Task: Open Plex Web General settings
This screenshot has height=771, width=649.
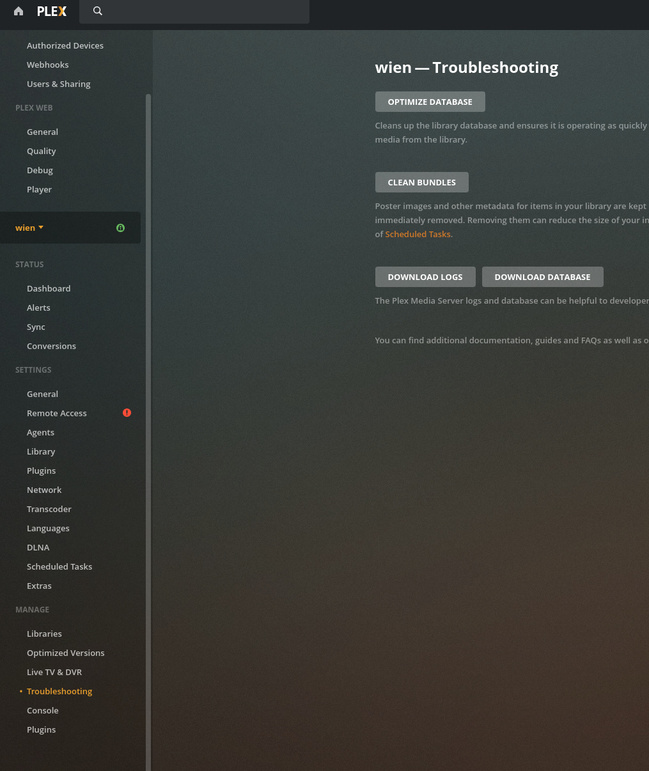Action: click(42, 132)
